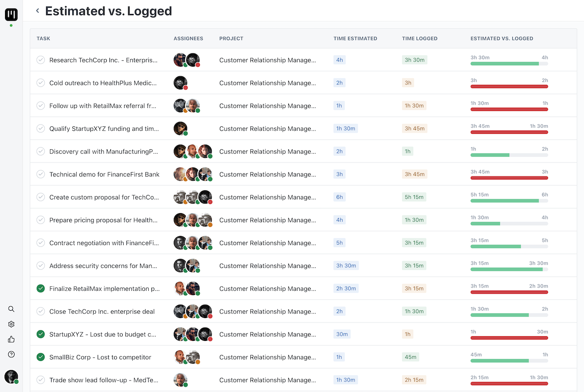
Task: Go back using the chevron beside title
Action: click(x=37, y=11)
